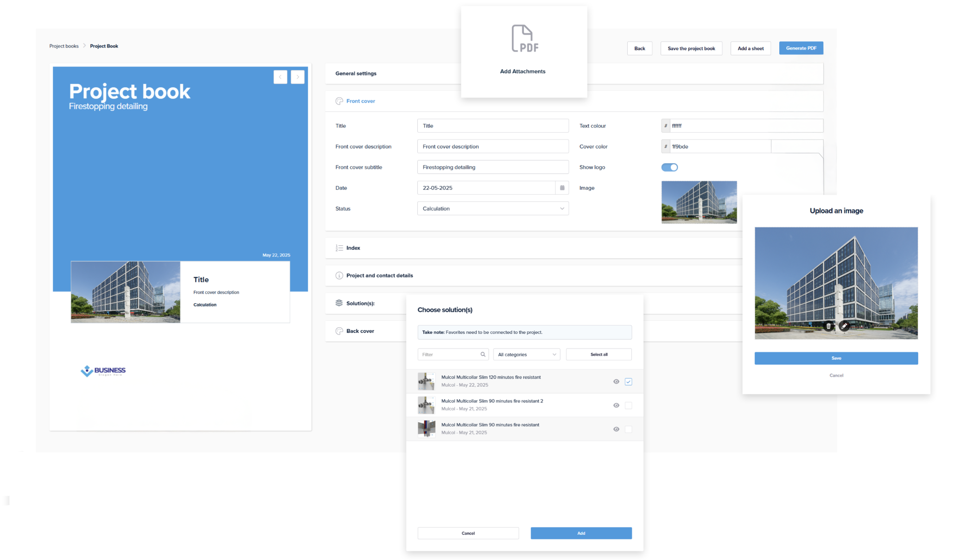Check the Mulcol Multicollar Slim 90 minutes fire resistant 2 solution
Image resolution: width=980 pixels, height=560 pixels.
pos(628,405)
